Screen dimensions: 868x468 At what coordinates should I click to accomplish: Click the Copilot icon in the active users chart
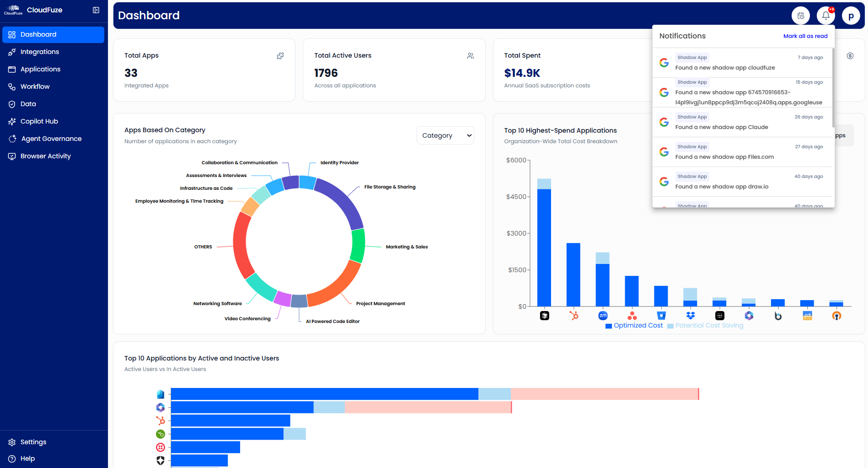(161, 407)
